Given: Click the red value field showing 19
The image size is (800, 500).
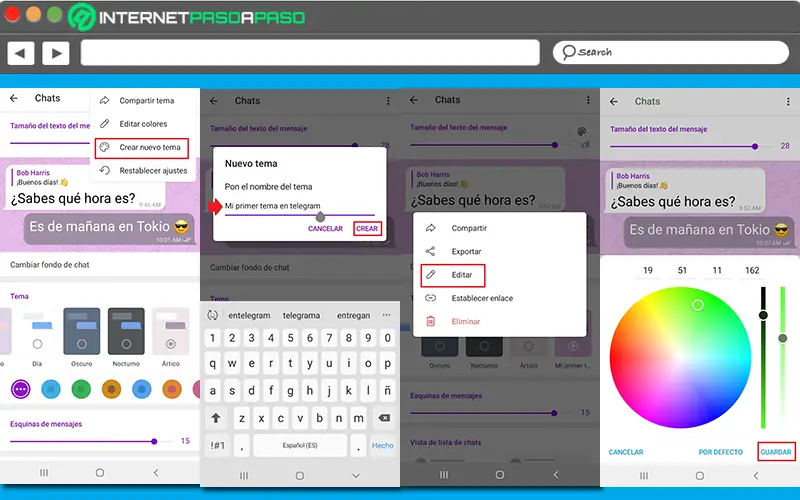Looking at the screenshot, I should pos(648,270).
